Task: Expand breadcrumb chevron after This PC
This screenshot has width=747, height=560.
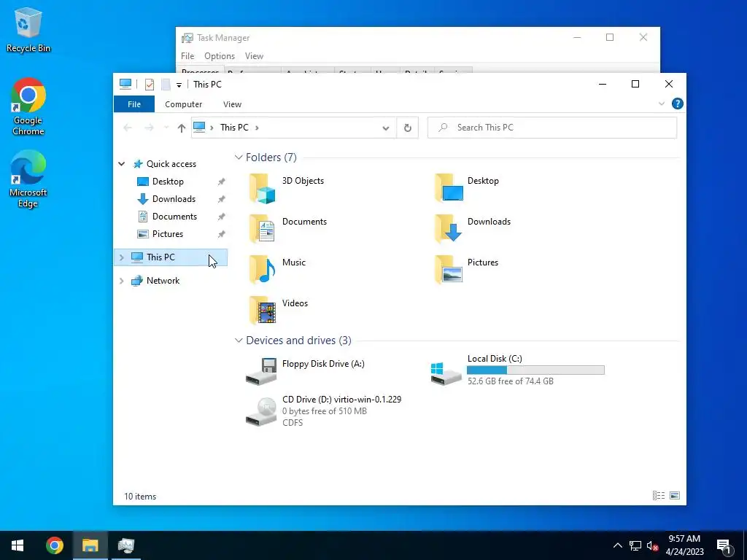Action: 257,128
